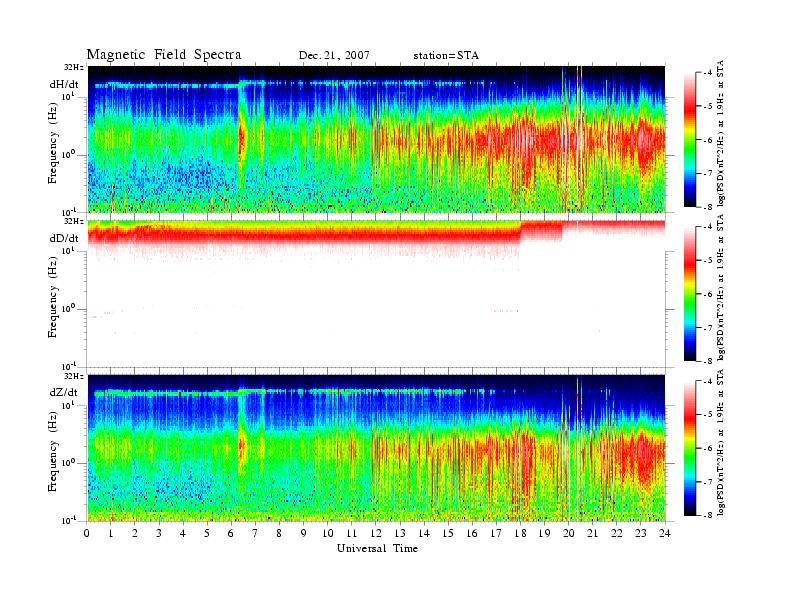Screen dimensions: 792x612
Task: Select the 'dH/dt' panel label
Action: point(64,84)
